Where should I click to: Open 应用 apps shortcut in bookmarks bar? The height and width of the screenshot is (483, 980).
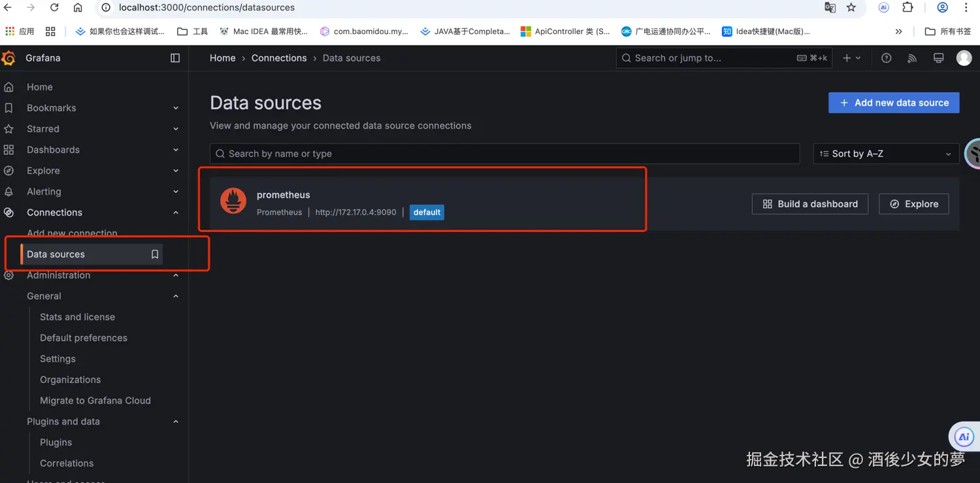(x=19, y=31)
